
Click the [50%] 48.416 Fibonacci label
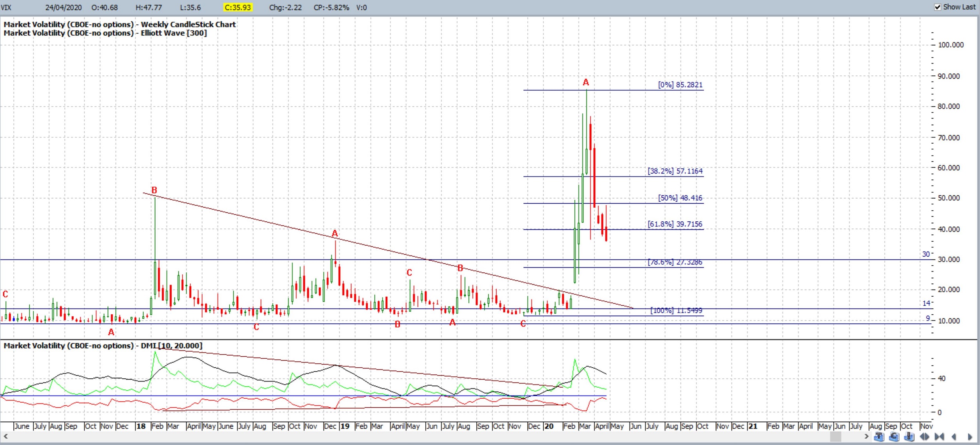[680, 198]
